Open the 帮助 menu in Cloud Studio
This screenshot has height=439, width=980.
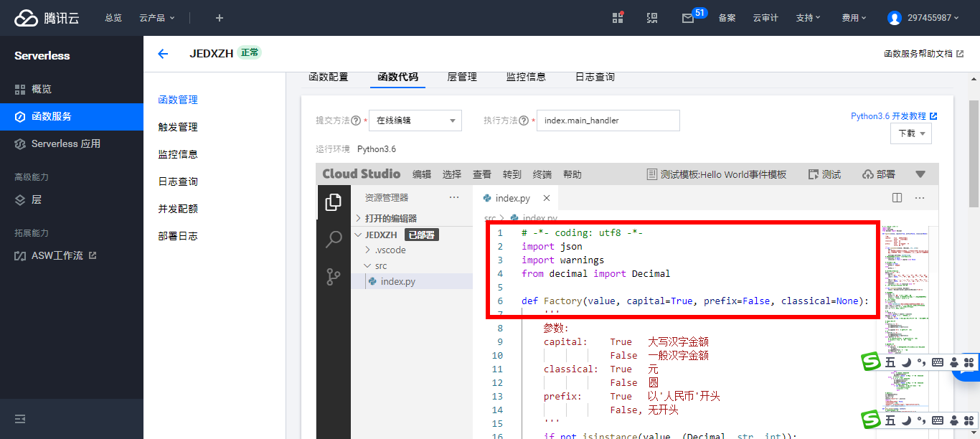pyautogui.click(x=573, y=174)
